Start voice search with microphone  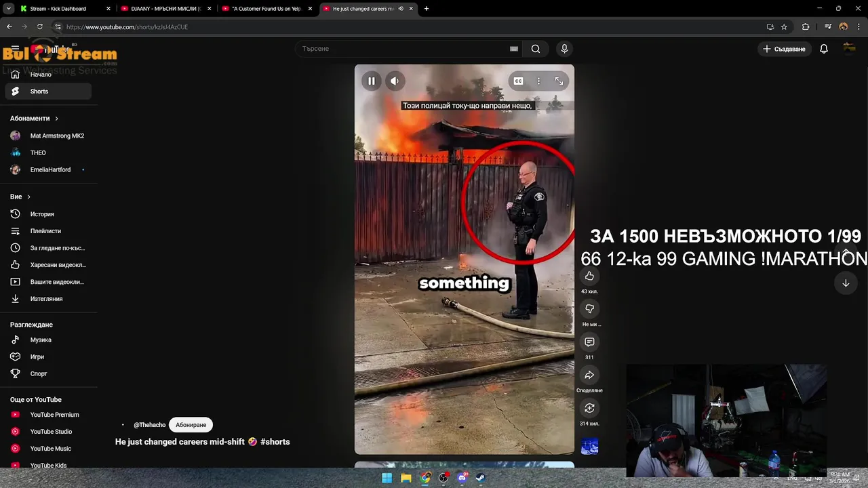[564, 49]
